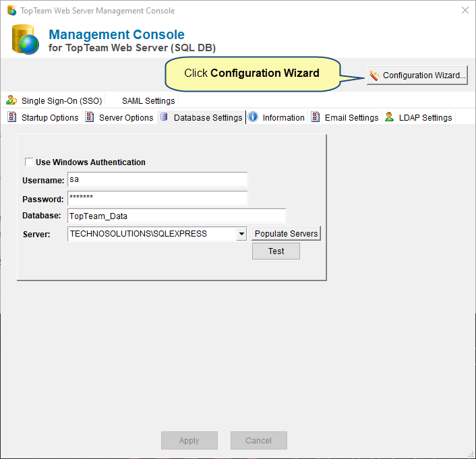The width and height of the screenshot is (476, 459).
Task: Click the title bar application icon
Action: pos(11,10)
